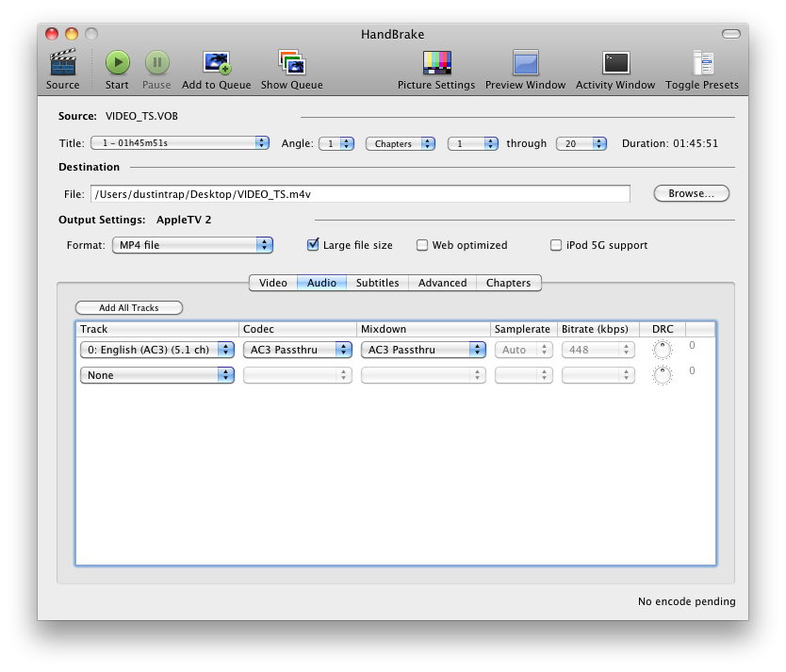Open the second track dropdown set to None
The width and height of the screenshot is (786, 672).
[156, 375]
